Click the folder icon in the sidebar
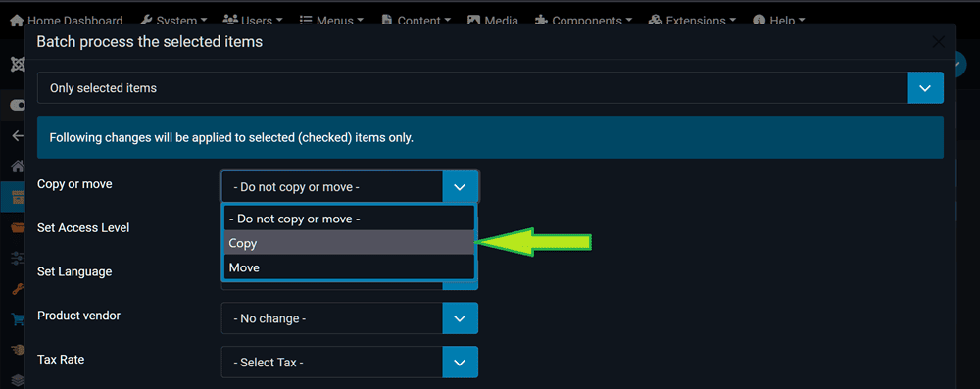Viewport: 980px width, 389px height. pyautogui.click(x=18, y=227)
